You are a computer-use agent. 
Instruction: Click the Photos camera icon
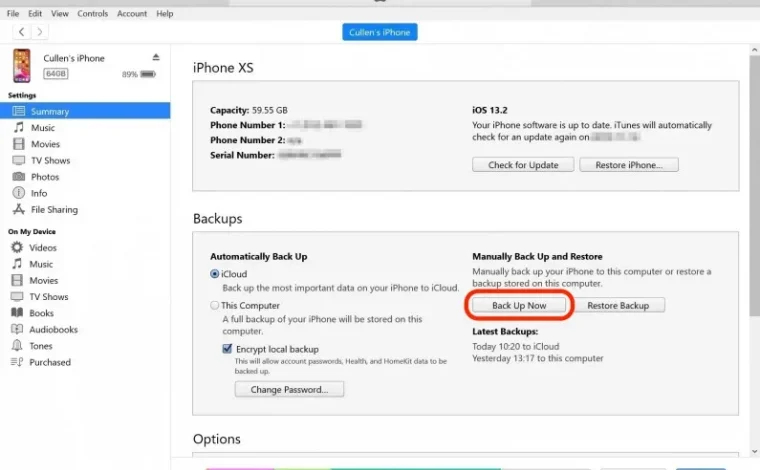[x=18, y=177]
